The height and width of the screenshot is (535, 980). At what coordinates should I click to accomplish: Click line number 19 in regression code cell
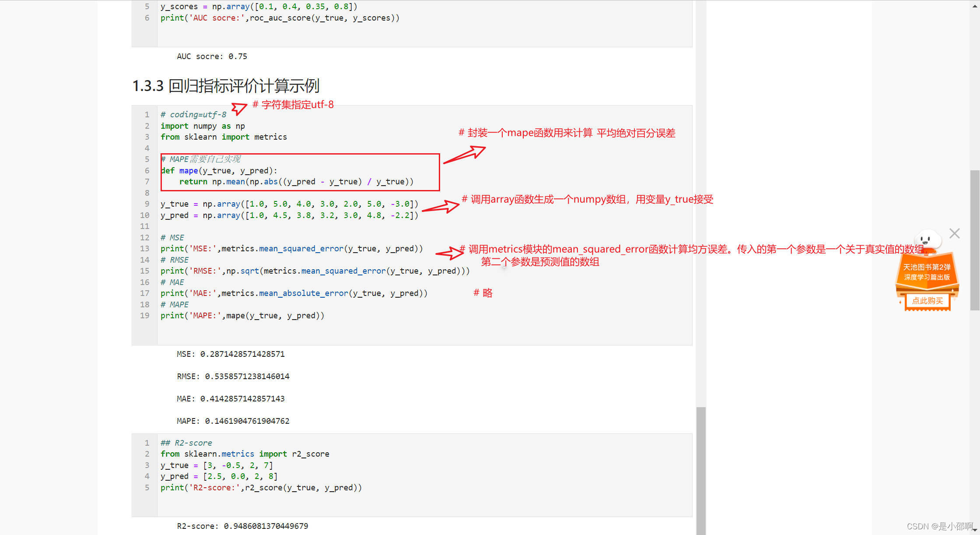pyautogui.click(x=145, y=316)
